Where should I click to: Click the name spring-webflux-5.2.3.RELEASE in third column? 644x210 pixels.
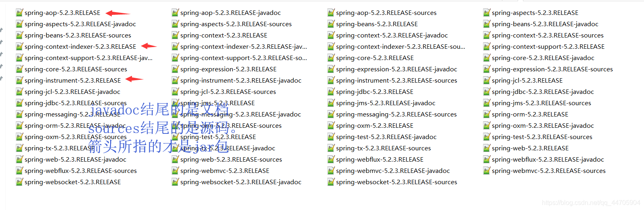tap(380, 160)
